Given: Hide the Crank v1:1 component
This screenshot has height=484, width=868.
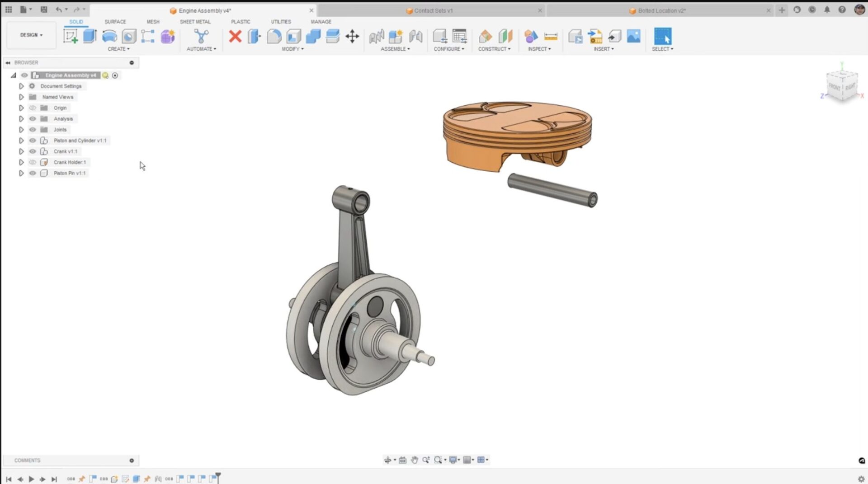Looking at the screenshot, I should [x=33, y=151].
